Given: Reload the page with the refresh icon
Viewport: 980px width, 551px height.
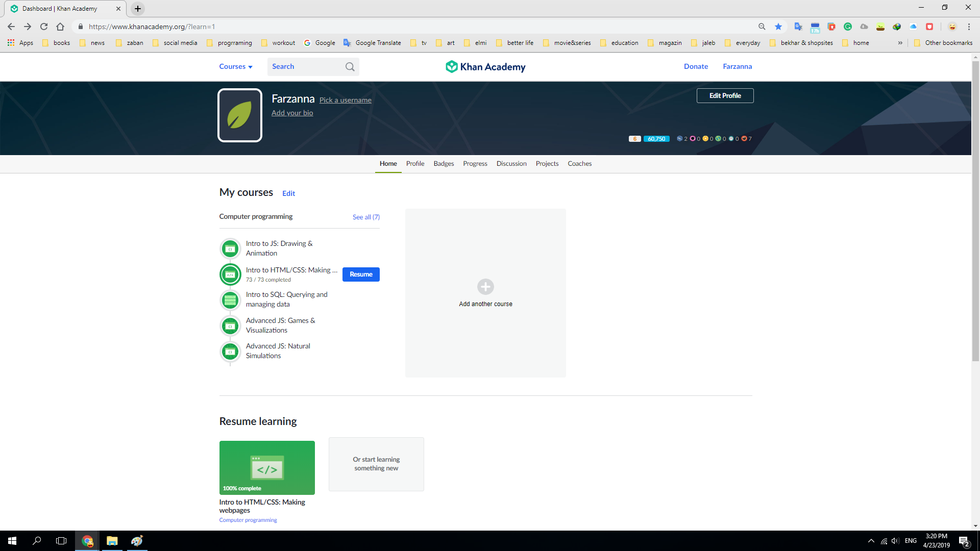Looking at the screenshot, I should pos(44,27).
